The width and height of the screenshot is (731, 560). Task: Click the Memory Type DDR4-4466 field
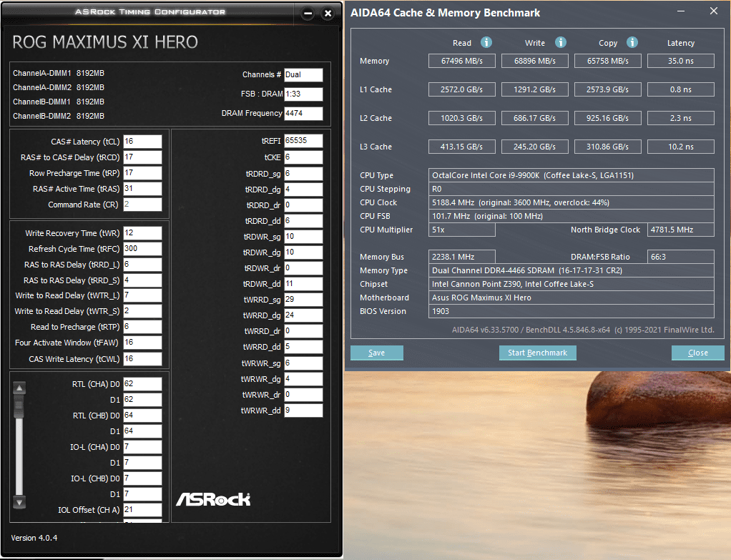pos(571,270)
